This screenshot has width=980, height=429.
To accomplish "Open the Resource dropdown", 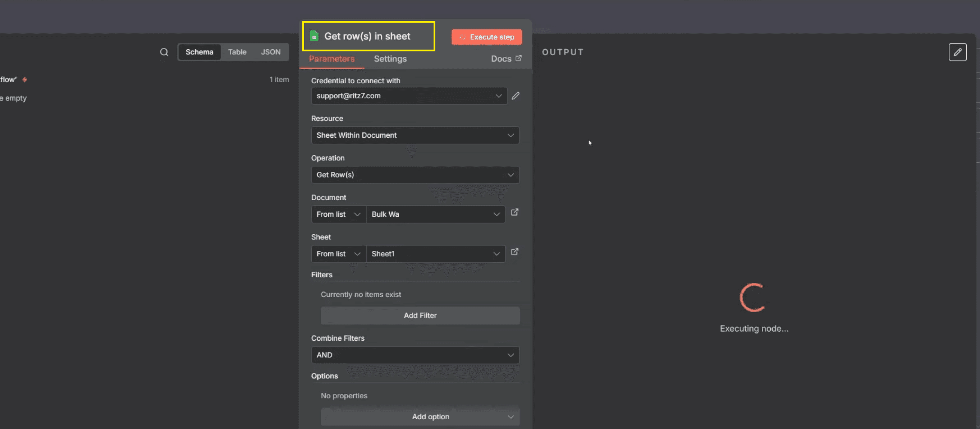I will point(415,135).
